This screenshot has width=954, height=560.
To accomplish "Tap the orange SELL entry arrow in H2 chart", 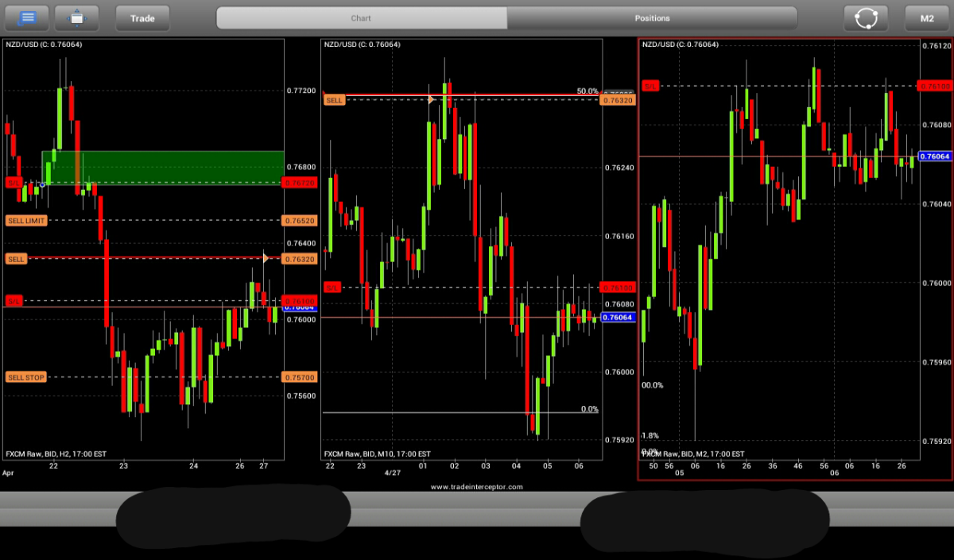I will point(266,257).
